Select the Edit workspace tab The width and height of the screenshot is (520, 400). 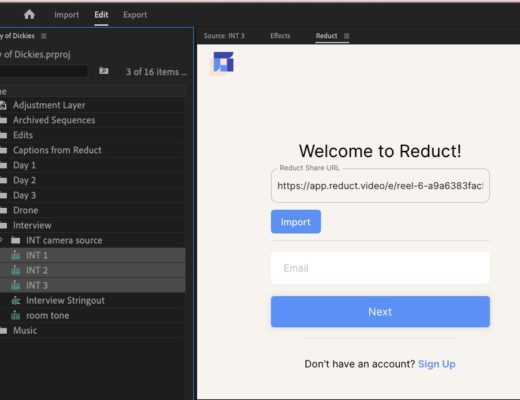101,15
